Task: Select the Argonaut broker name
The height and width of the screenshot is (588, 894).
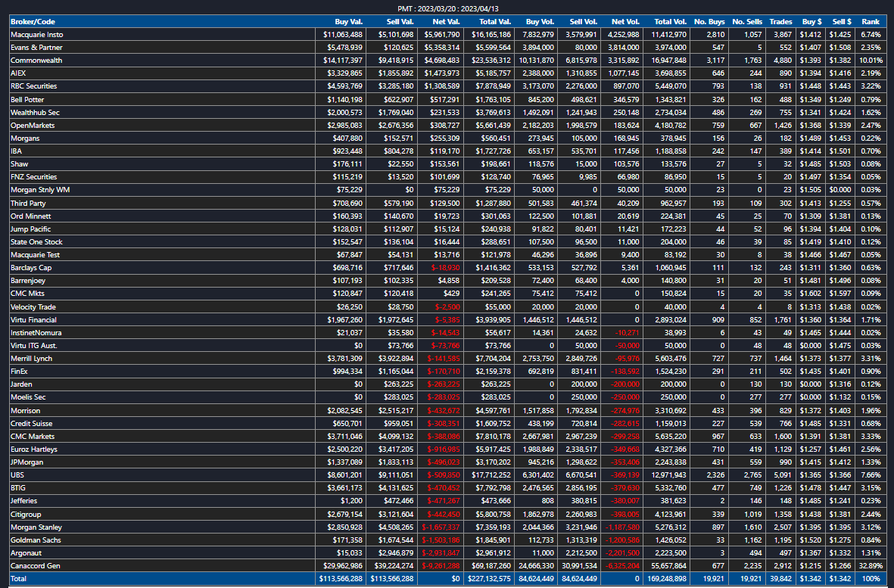Action: pos(26,553)
